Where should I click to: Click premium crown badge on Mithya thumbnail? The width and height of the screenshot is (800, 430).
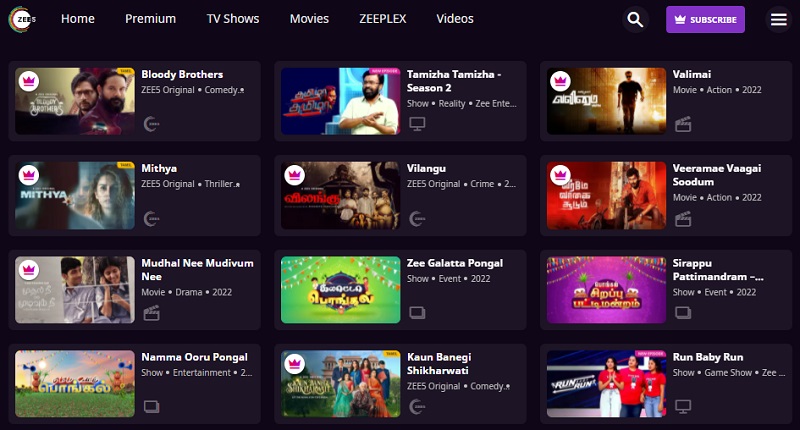29,175
